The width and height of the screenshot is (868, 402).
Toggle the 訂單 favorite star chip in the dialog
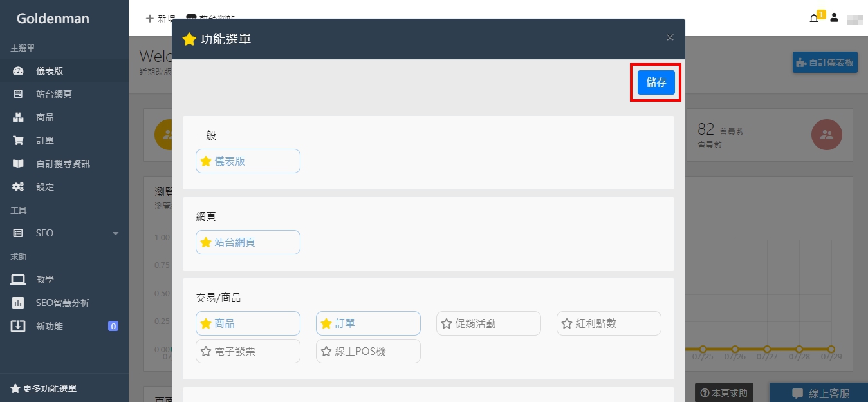(368, 323)
